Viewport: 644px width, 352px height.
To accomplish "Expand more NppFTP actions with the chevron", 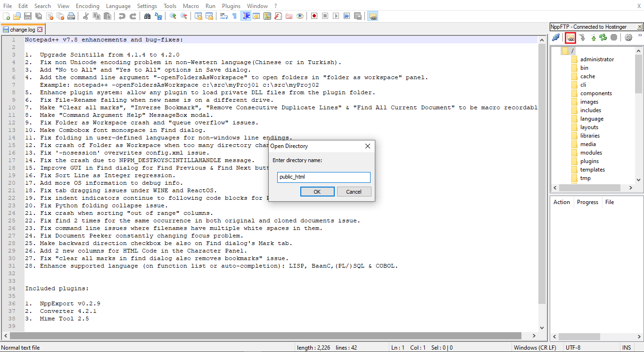I will pos(640,35).
